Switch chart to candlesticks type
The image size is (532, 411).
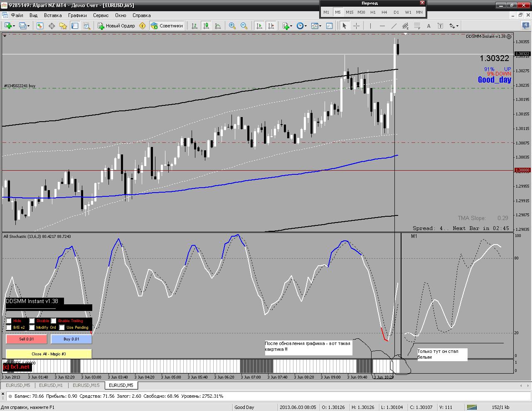point(206,26)
